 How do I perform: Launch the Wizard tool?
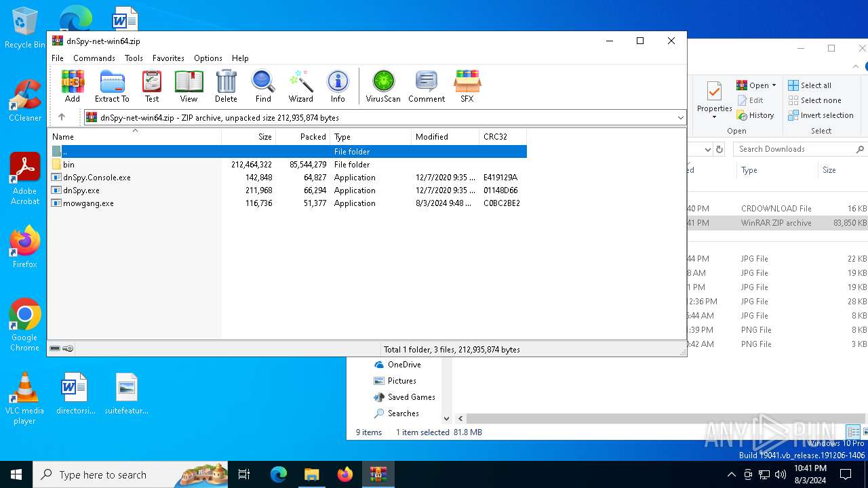(x=300, y=86)
